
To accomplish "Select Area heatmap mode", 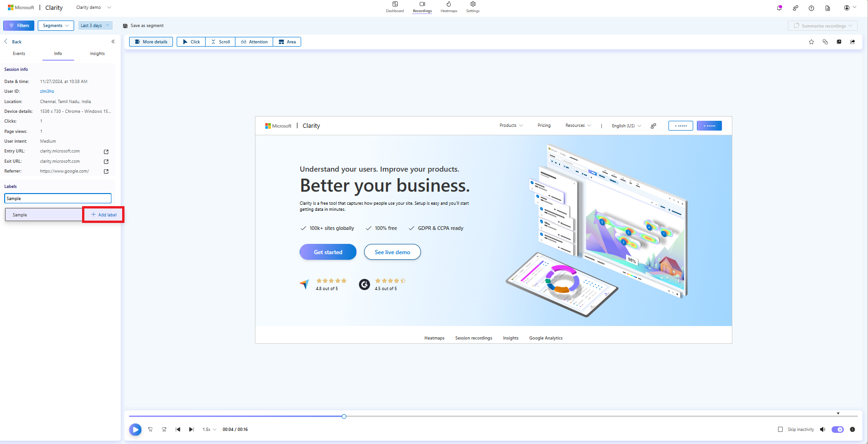I will tap(287, 42).
